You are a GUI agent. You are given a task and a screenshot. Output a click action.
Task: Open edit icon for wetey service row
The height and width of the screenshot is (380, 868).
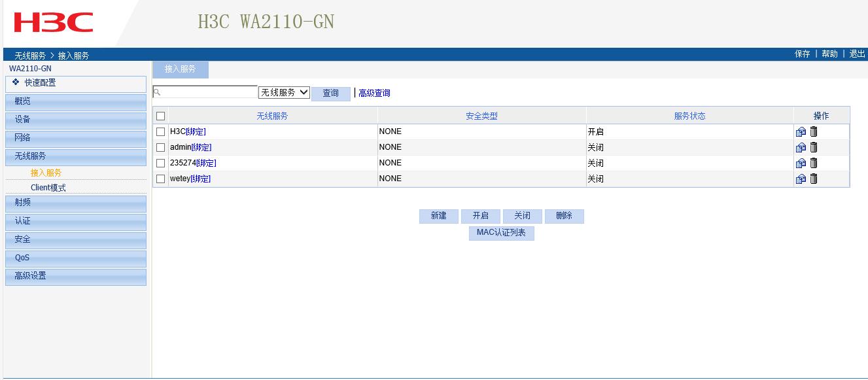tap(801, 179)
